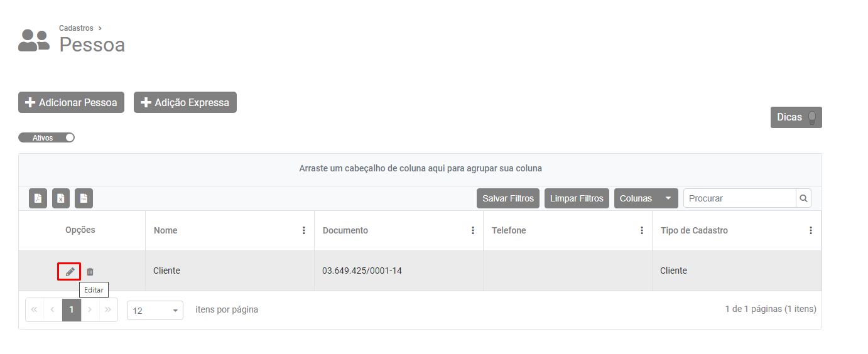The width and height of the screenshot is (868, 354).
Task: Go to the previous page
Action: (x=53, y=309)
